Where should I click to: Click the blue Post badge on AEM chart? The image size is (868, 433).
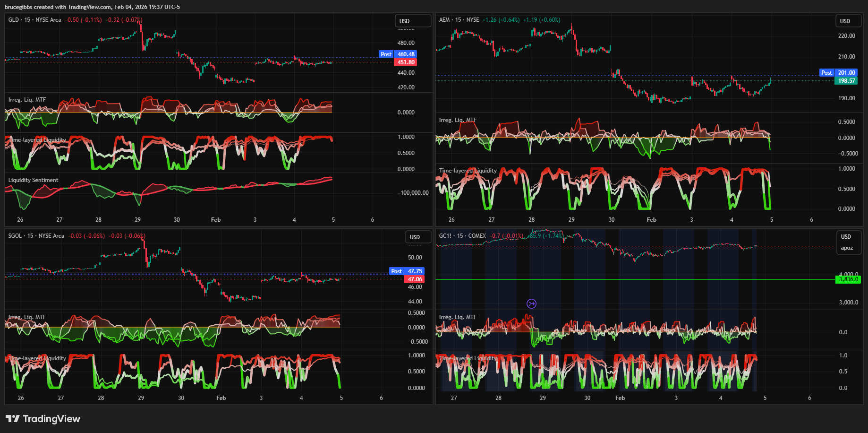pos(826,73)
